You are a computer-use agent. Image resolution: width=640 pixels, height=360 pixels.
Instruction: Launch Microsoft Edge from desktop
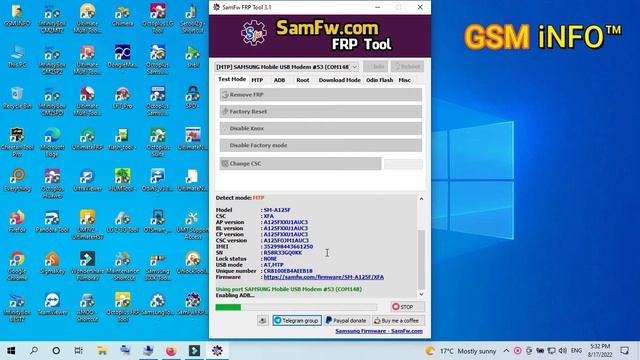[x=52, y=142]
